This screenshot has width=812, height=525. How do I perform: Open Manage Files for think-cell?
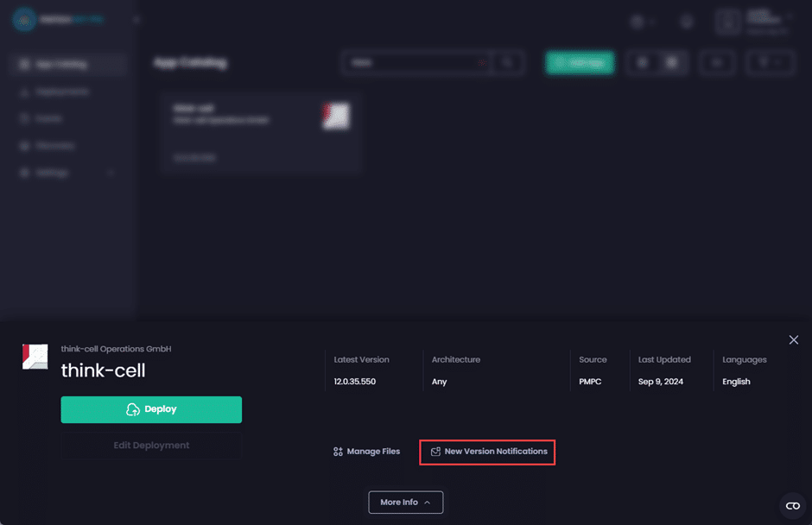(366, 452)
